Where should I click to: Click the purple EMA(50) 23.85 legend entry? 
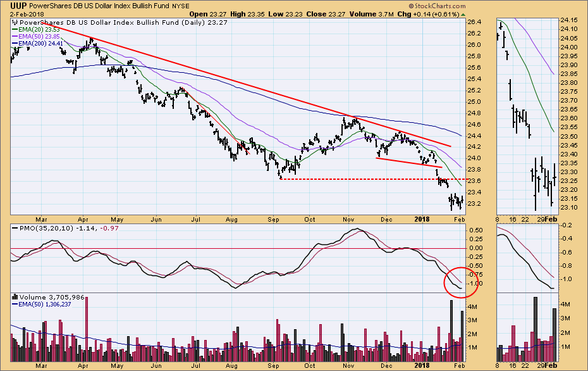[35, 37]
